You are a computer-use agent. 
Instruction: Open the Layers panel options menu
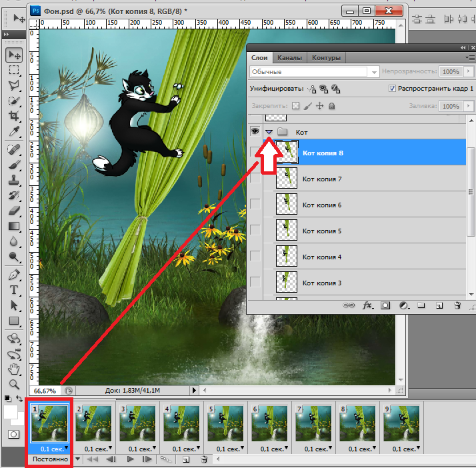[470, 57]
